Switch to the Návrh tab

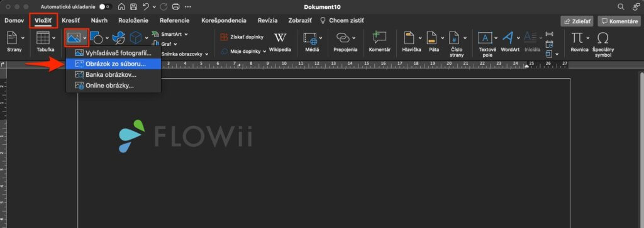(99, 20)
